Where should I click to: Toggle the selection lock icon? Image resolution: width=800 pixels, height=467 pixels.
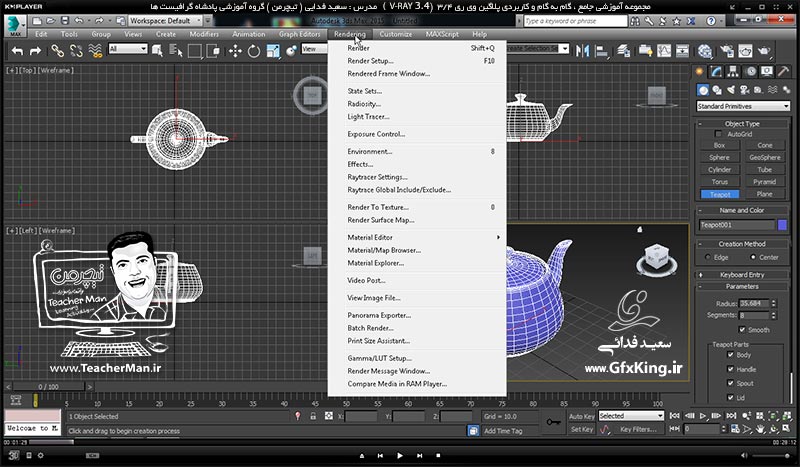[313, 416]
